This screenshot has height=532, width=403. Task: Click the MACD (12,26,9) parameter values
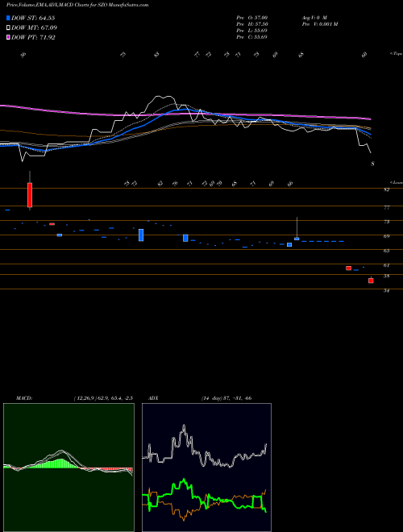tap(103, 397)
